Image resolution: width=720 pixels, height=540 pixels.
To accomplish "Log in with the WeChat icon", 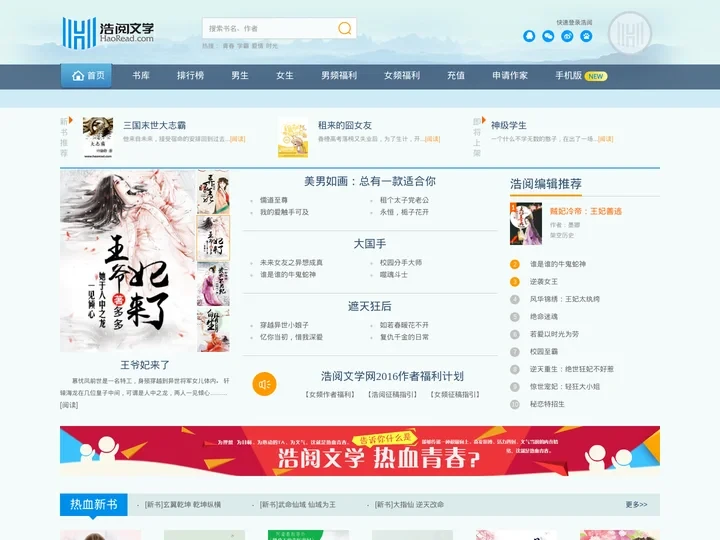I will pos(548,36).
